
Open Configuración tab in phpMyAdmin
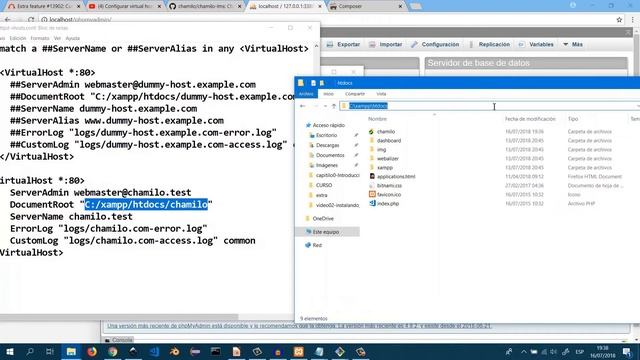point(435,44)
